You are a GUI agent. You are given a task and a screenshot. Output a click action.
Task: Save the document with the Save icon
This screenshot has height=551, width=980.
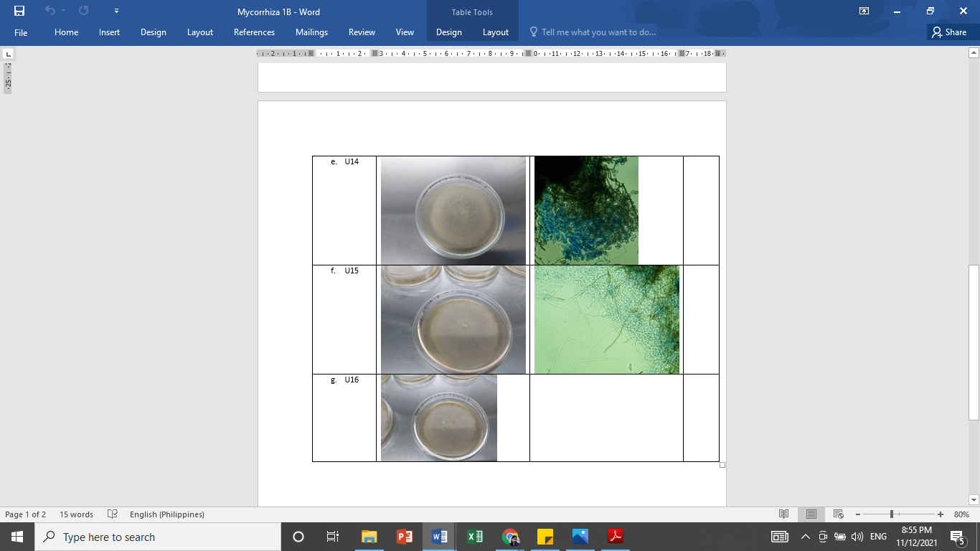19,11
